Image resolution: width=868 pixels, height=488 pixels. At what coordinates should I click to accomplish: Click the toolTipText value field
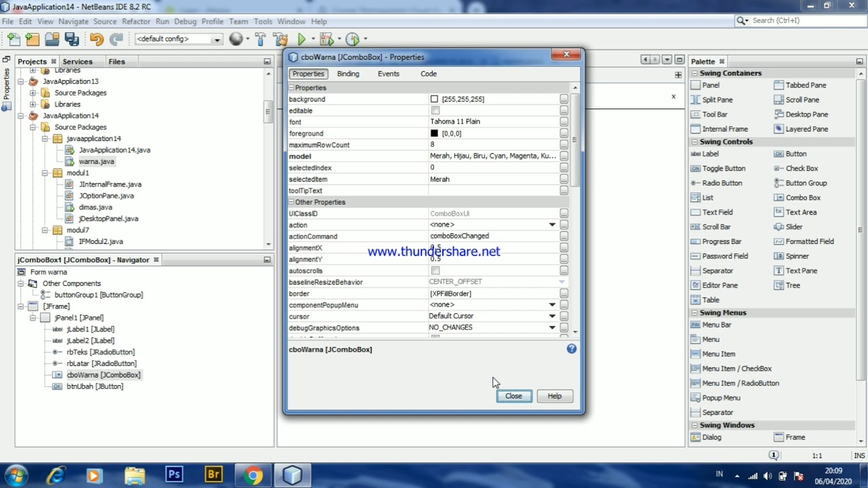tap(492, 190)
